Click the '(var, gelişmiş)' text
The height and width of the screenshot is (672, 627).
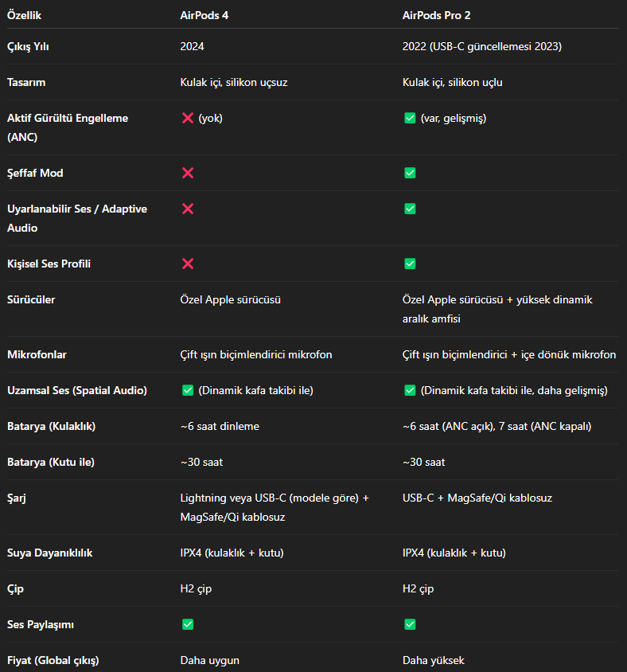(x=454, y=119)
